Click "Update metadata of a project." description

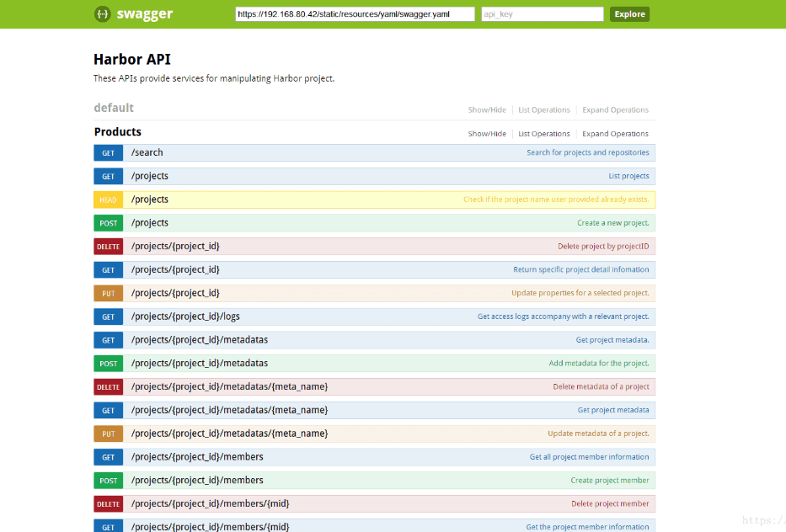pyautogui.click(x=598, y=434)
